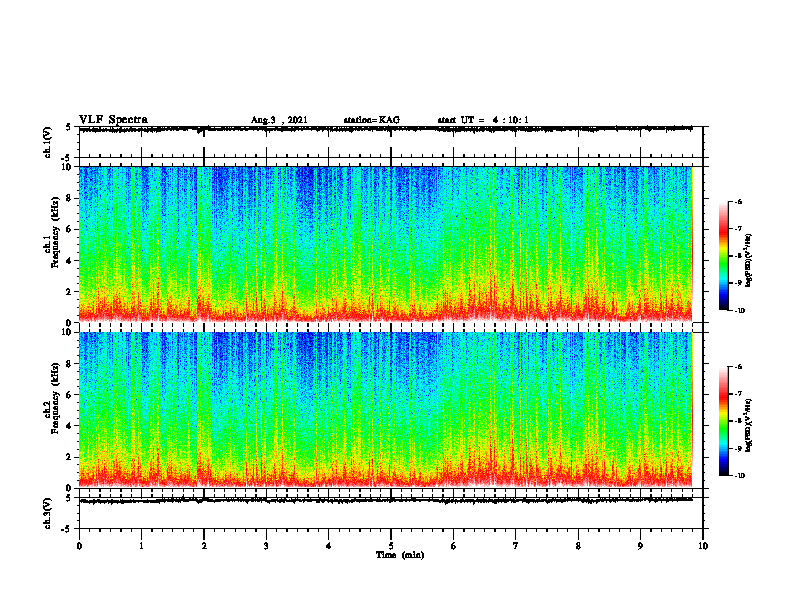Click the "-10" label on ch.1 color bar
The height and width of the screenshot is (612, 792).
click(740, 310)
